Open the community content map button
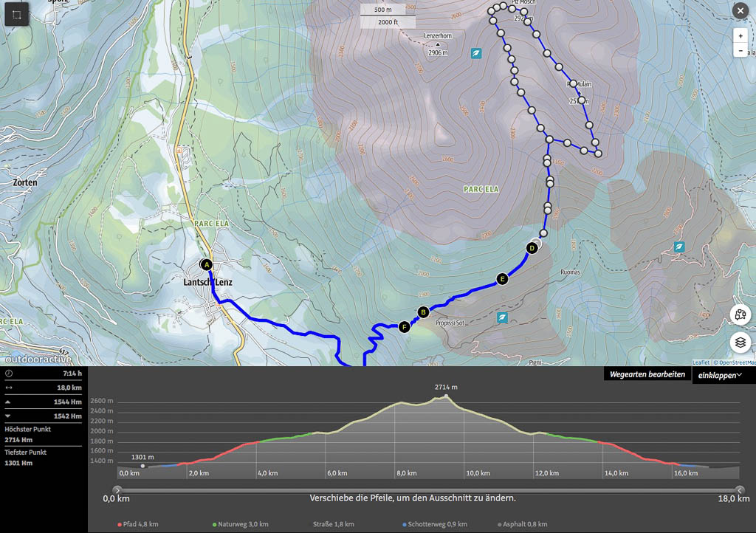The width and height of the screenshot is (756, 533). pos(740,314)
